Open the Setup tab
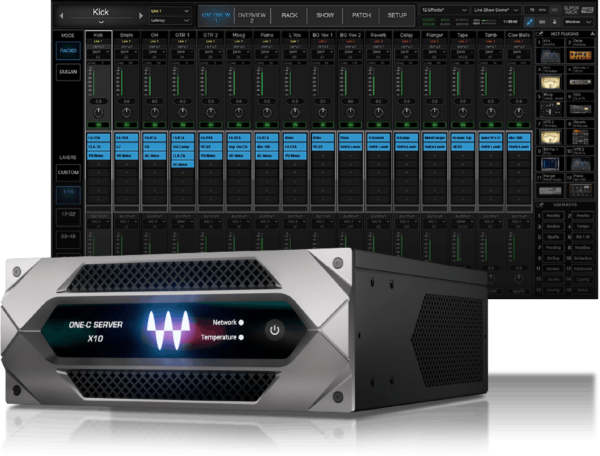600x456 pixels. (397, 16)
